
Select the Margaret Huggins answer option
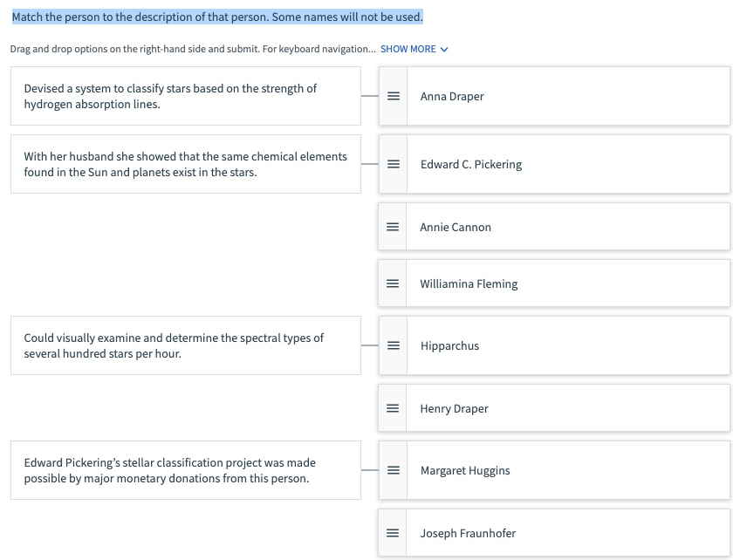[x=554, y=470]
